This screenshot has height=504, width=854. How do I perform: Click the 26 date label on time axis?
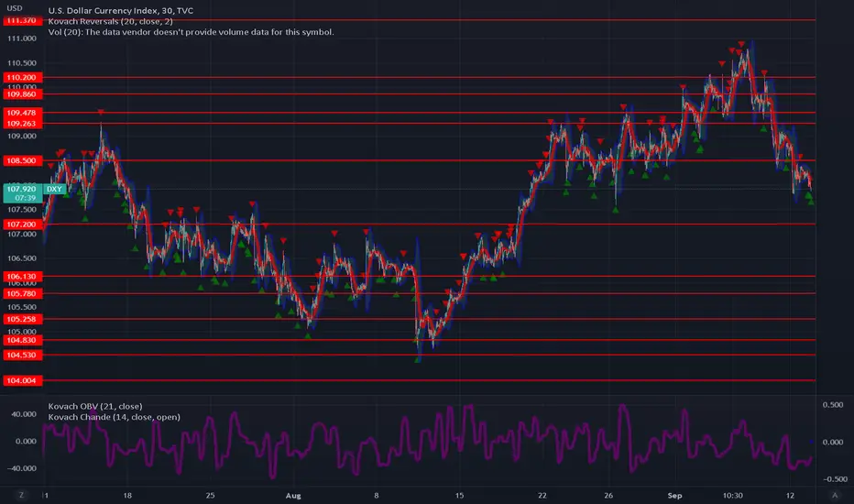(x=608, y=495)
